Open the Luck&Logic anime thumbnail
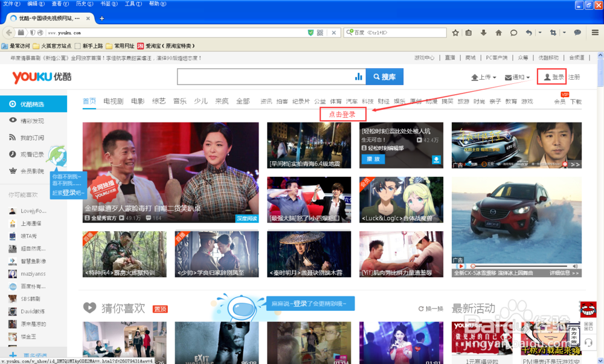The width and height of the screenshot is (604, 364). coord(402,200)
